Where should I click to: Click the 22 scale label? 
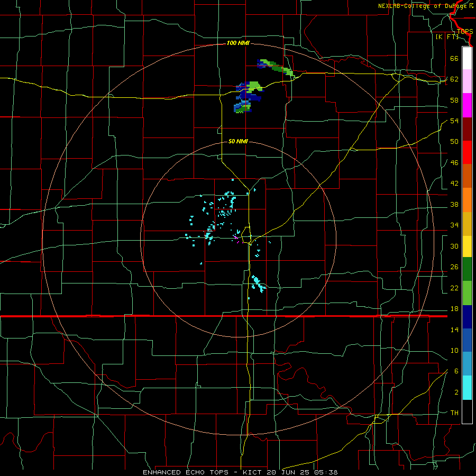click(x=454, y=288)
